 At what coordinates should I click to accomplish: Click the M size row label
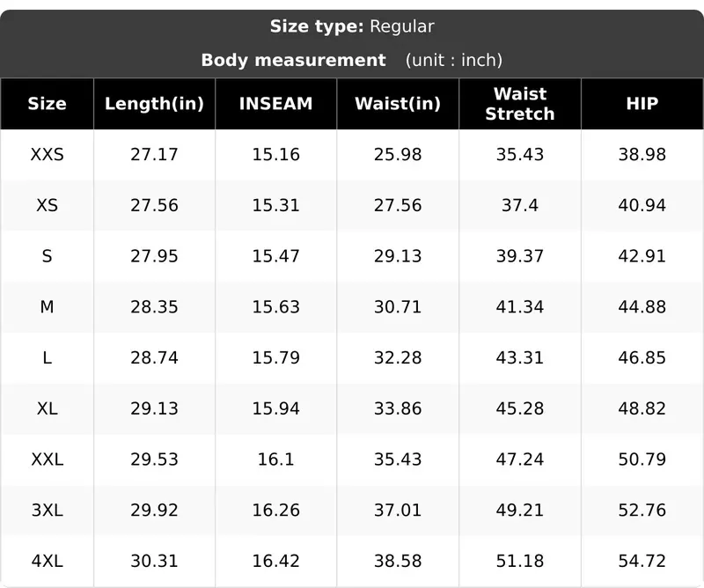(x=48, y=307)
